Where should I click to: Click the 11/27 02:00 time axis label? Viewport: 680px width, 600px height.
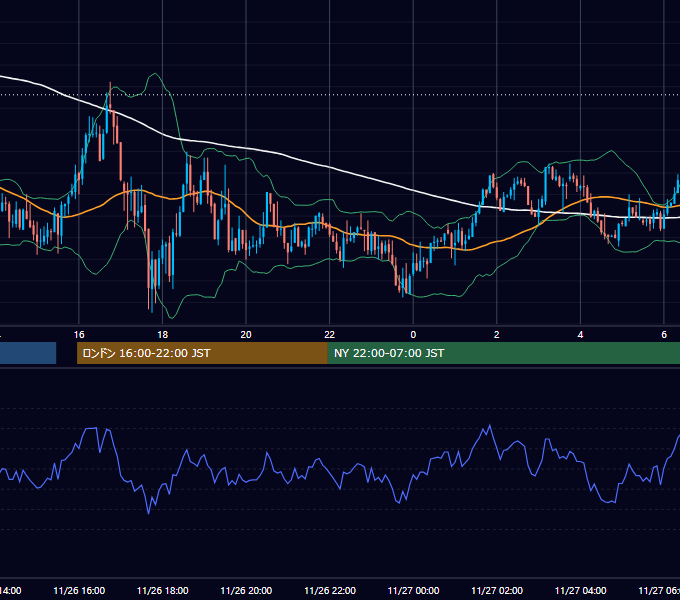click(497, 590)
